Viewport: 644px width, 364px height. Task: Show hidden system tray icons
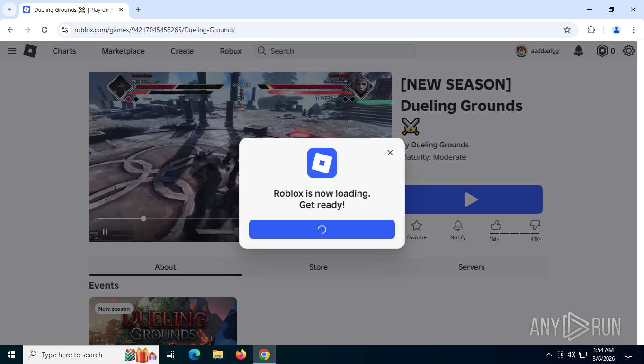point(549,355)
